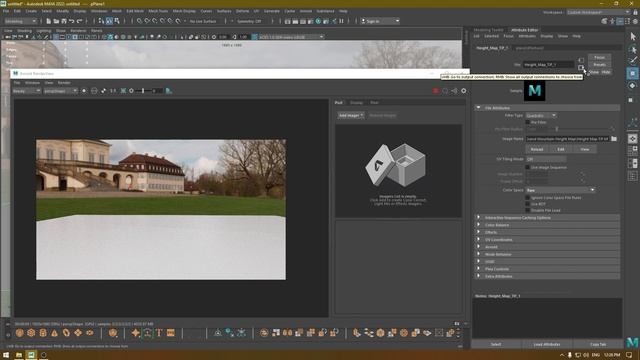
Task: Click the polygon Type T shelf icon
Action: (159, 333)
